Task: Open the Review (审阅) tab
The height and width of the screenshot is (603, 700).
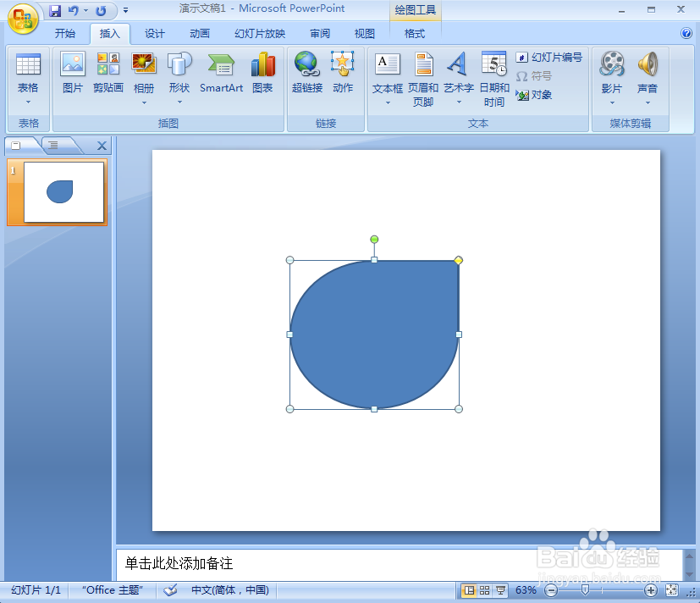Action: (x=320, y=34)
